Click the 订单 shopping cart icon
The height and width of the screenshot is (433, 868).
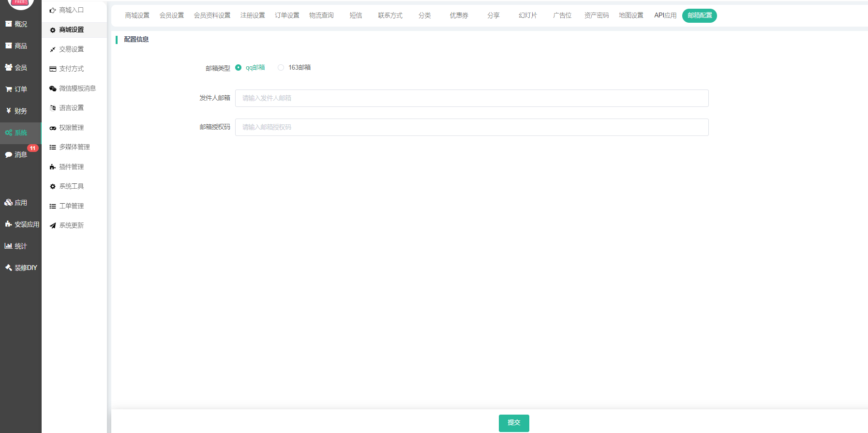[8, 89]
